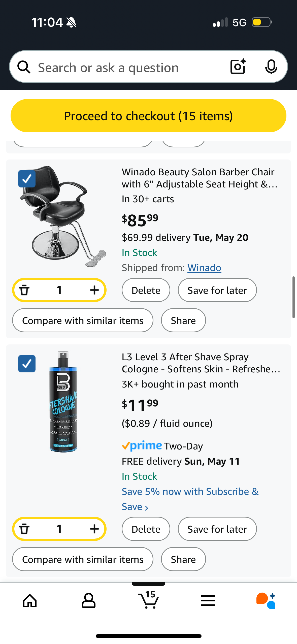This screenshot has height=644, width=297.
Task: Save the barber chair for later
Action: [x=217, y=290]
